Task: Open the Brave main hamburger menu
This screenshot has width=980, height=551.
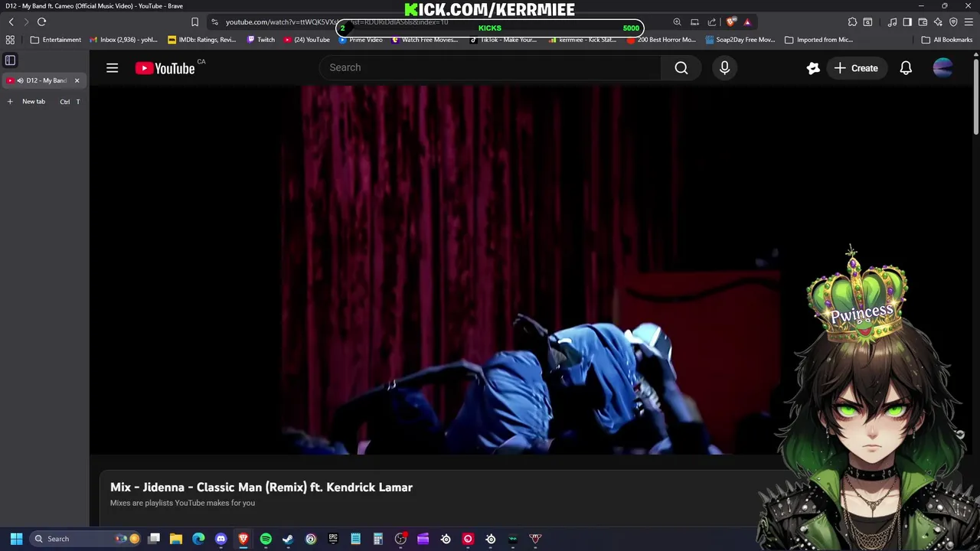Action: point(969,22)
